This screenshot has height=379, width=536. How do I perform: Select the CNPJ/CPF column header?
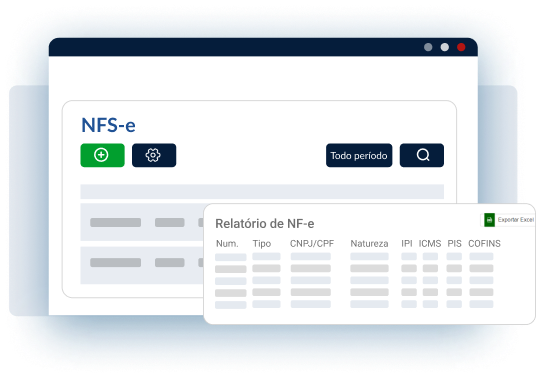(312, 244)
